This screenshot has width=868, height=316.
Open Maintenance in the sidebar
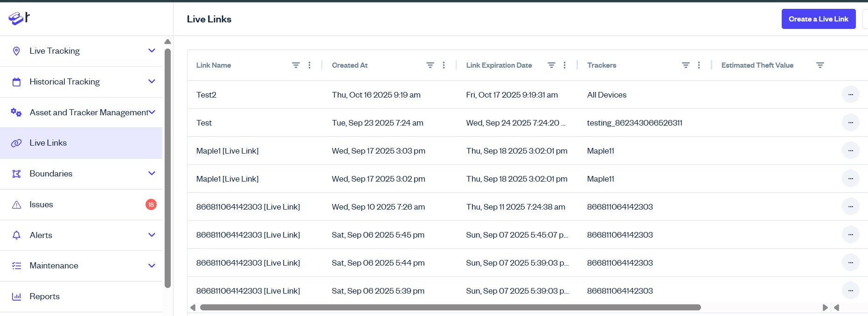pos(54,266)
